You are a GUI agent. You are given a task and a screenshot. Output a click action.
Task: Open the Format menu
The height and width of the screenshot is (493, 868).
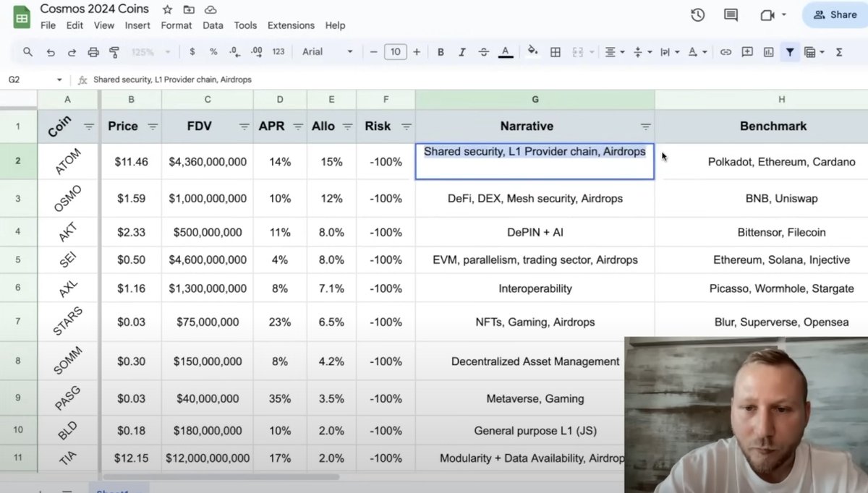[x=176, y=25]
